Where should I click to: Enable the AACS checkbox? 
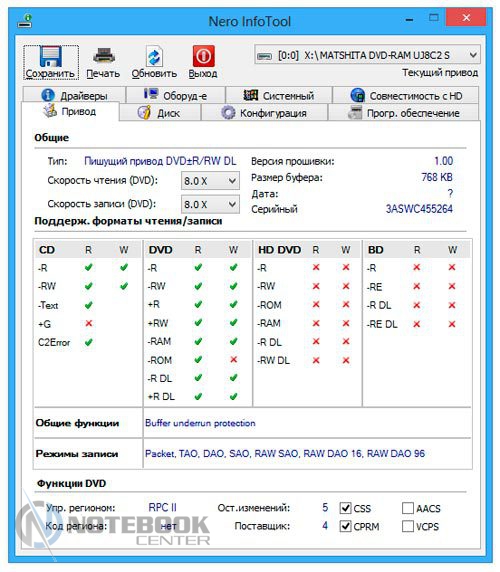click(407, 508)
